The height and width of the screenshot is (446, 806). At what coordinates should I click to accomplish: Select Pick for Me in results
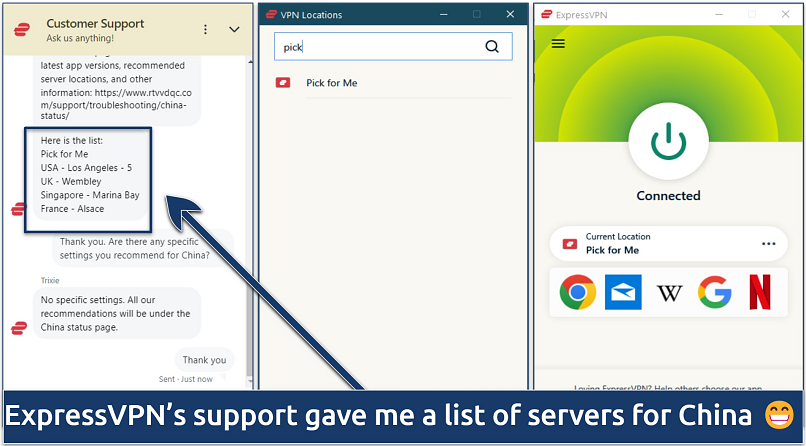point(331,83)
